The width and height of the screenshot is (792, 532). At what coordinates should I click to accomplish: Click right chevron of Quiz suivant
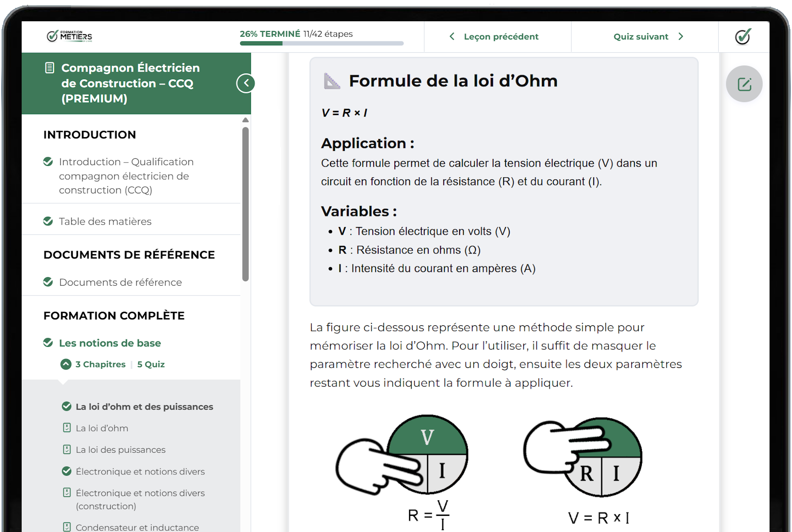[x=681, y=37]
